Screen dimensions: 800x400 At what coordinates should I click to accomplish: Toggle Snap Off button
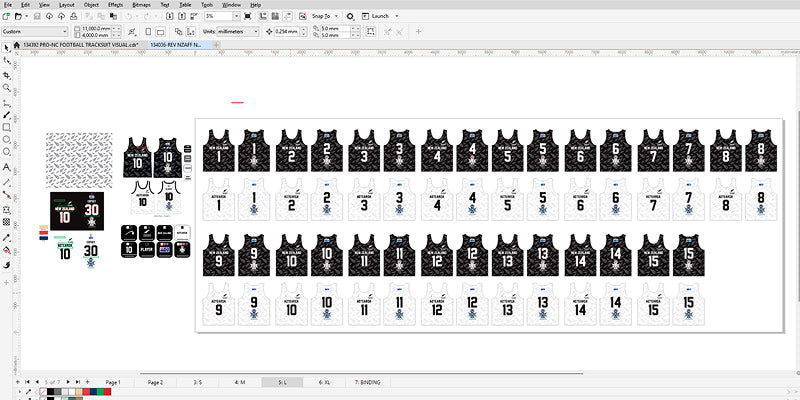coord(303,16)
